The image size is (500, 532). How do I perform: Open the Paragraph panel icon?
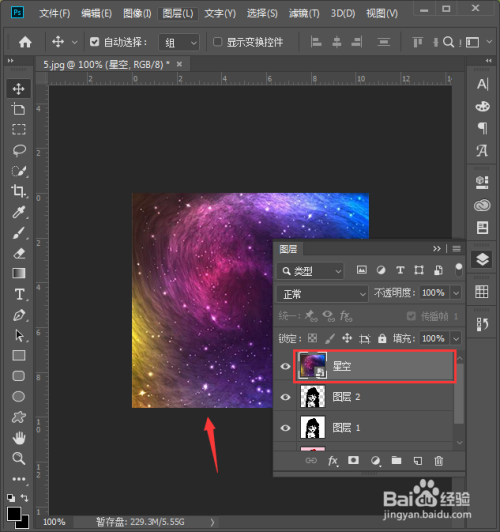click(x=482, y=128)
